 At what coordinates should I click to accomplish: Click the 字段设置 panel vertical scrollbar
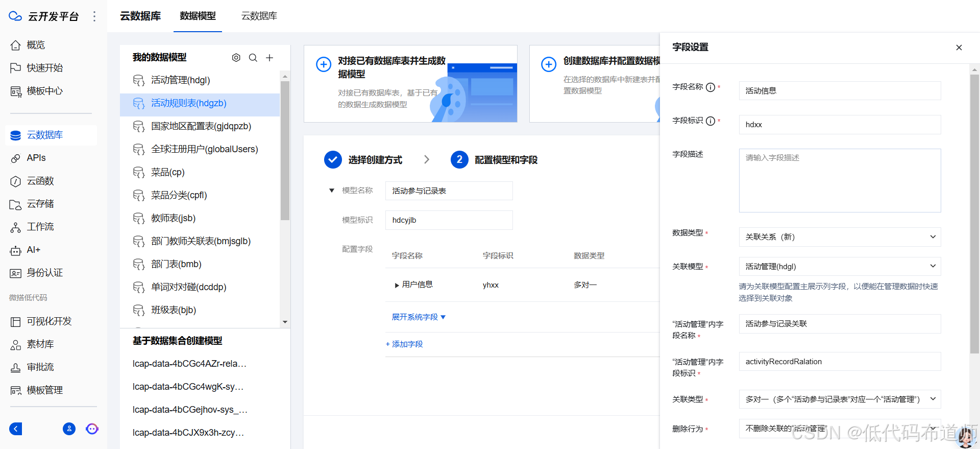(x=974, y=215)
